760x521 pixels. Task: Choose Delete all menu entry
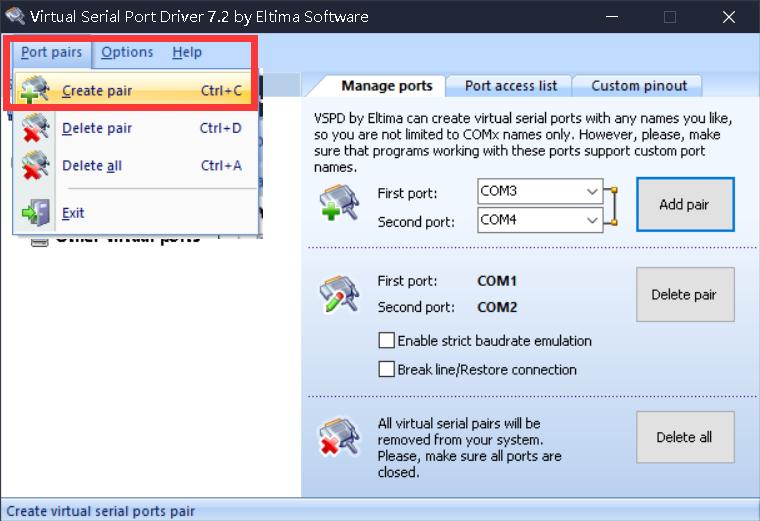pyautogui.click(x=135, y=165)
